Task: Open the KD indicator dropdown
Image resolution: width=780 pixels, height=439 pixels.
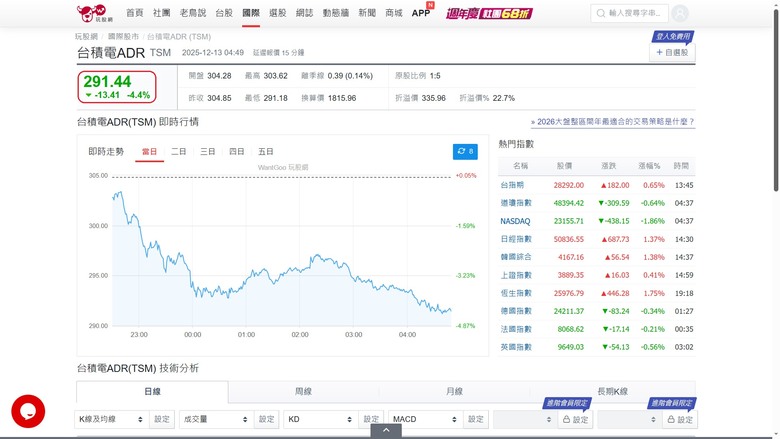Action: pyautogui.click(x=321, y=420)
